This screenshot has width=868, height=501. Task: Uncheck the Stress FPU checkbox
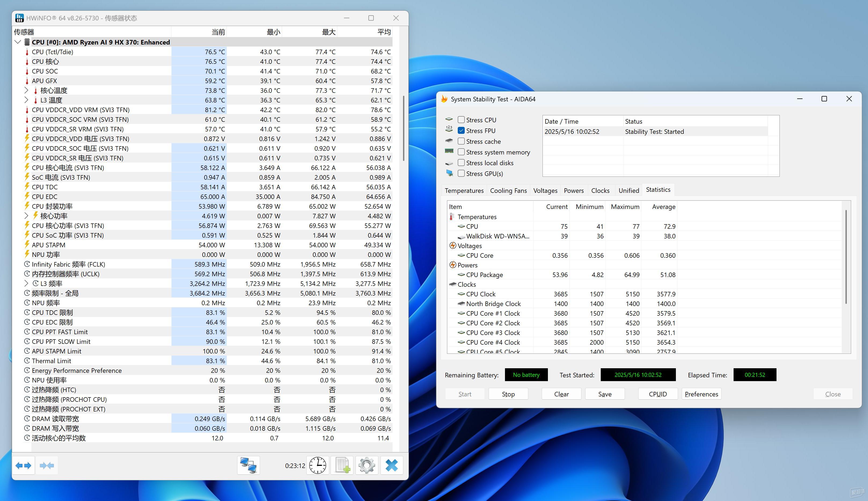coord(461,130)
